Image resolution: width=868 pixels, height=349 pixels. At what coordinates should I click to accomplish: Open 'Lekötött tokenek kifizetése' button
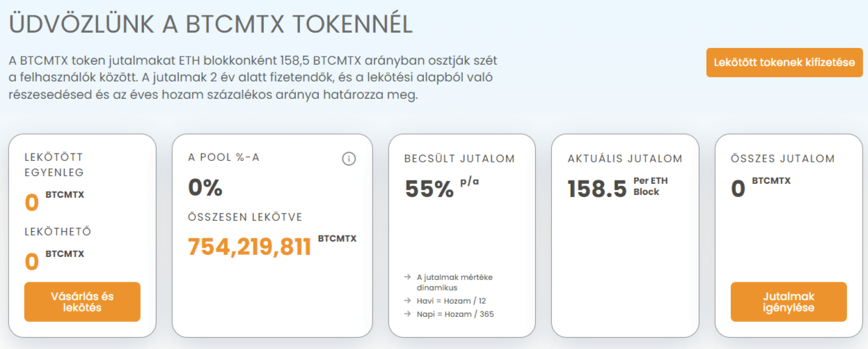click(784, 63)
